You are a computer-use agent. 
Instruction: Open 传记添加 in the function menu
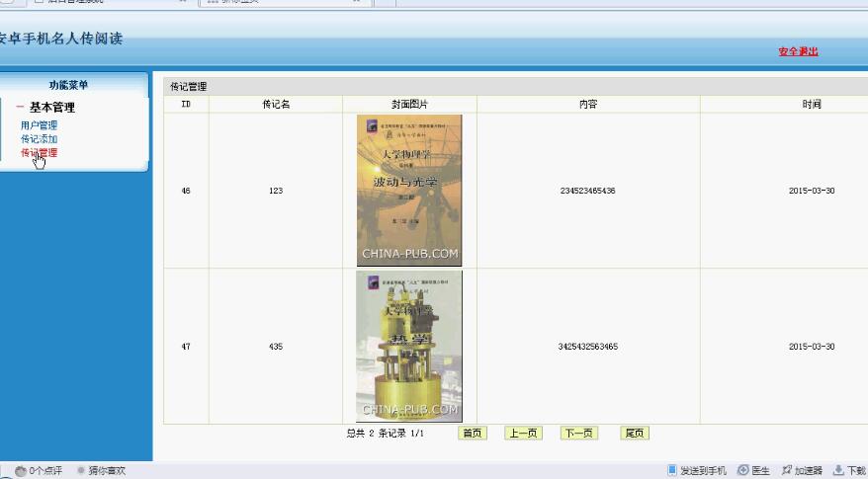coord(39,139)
